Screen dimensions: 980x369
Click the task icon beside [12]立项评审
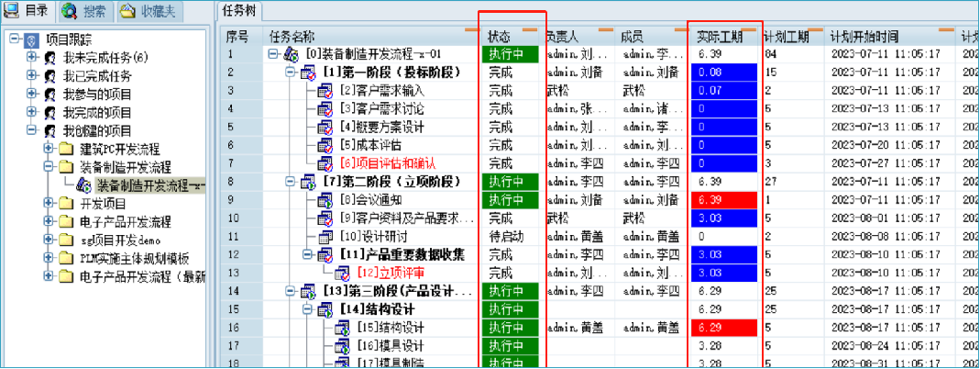(x=342, y=274)
